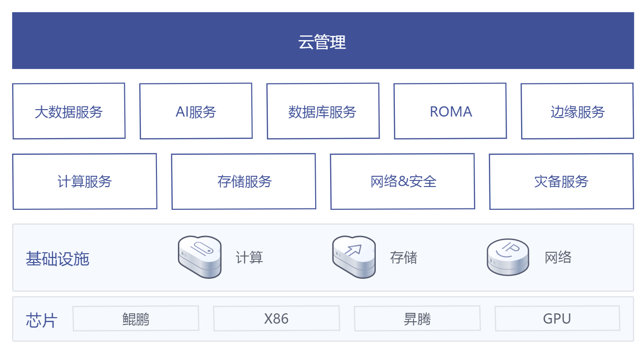Open the 灾备服务 box

coord(562,181)
